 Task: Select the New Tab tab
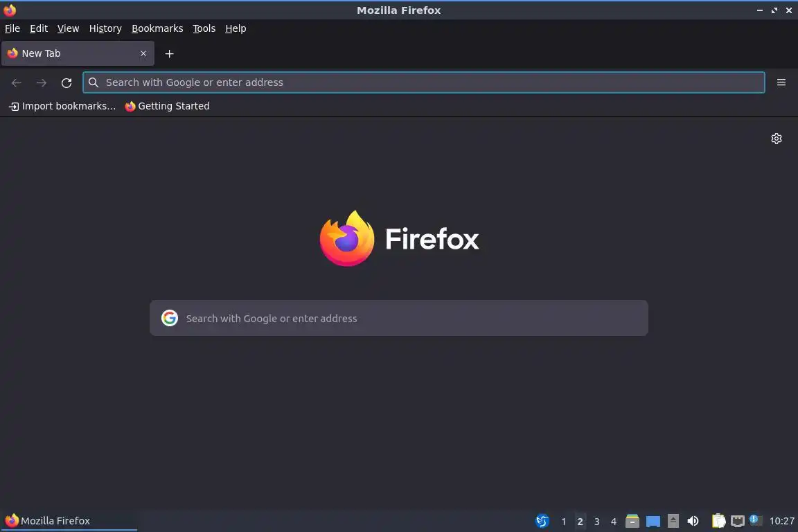click(78, 53)
